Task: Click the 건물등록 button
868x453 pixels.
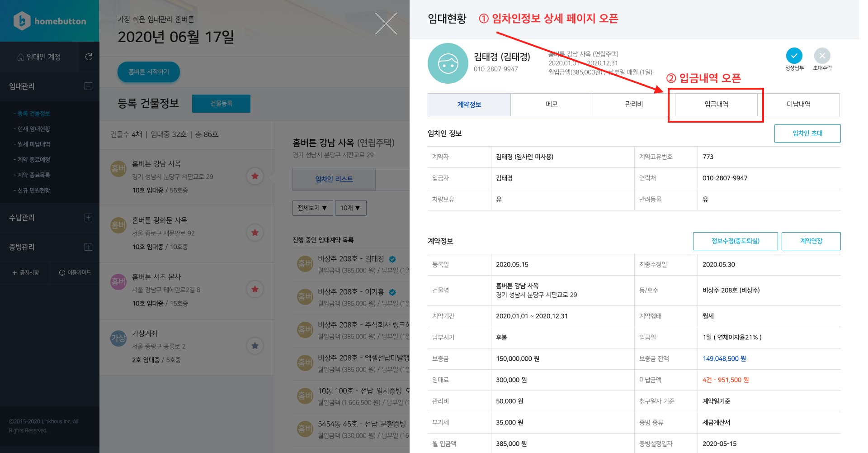Action: [221, 104]
